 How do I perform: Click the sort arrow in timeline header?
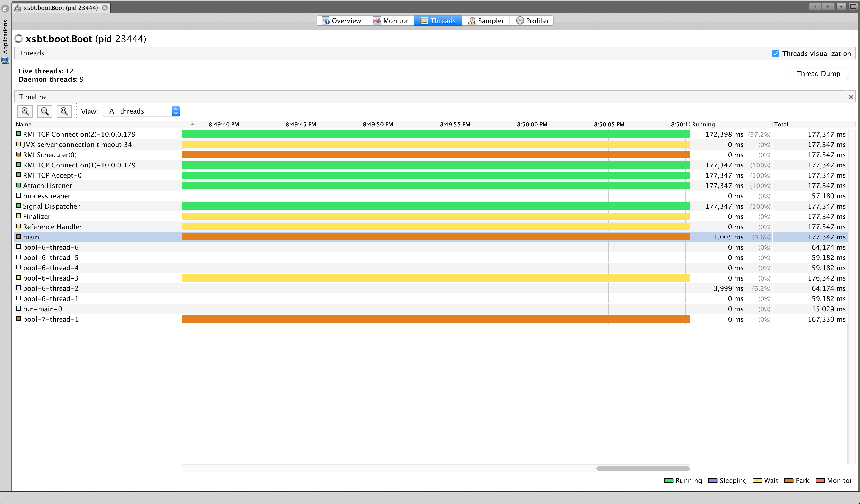coord(192,124)
